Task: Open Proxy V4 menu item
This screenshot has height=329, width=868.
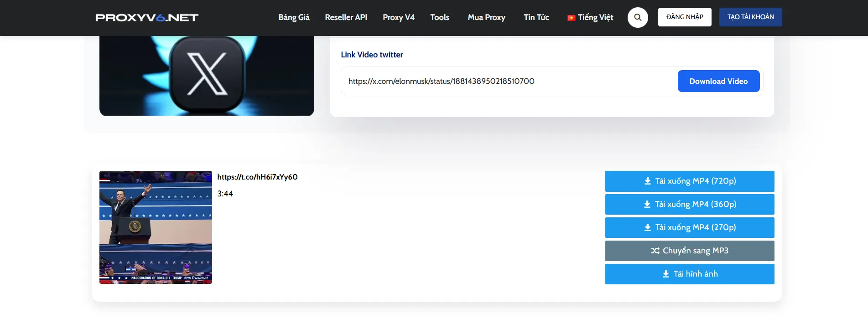Action: 399,17
